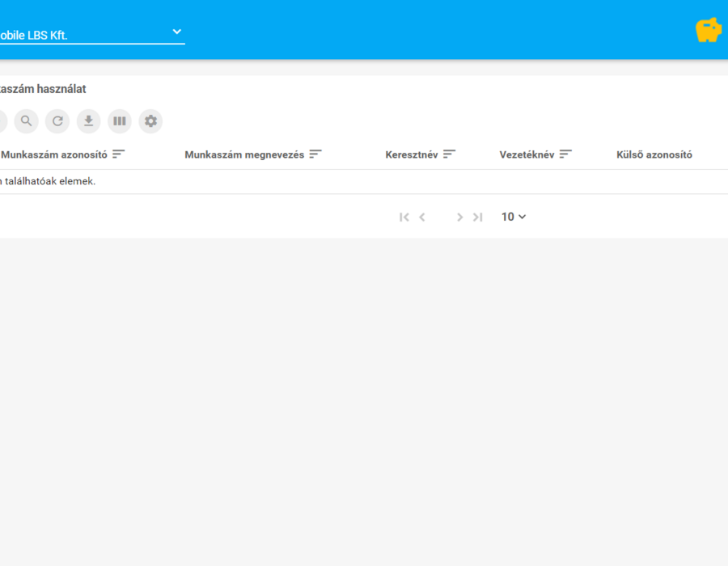Click the yellow piggy bank icon
The width and height of the screenshot is (728, 566).
pos(709,30)
